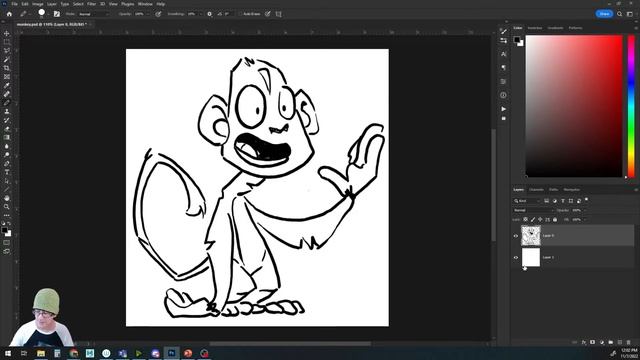
Task: Switch to the Channels tab
Action: tap(536, 189)
